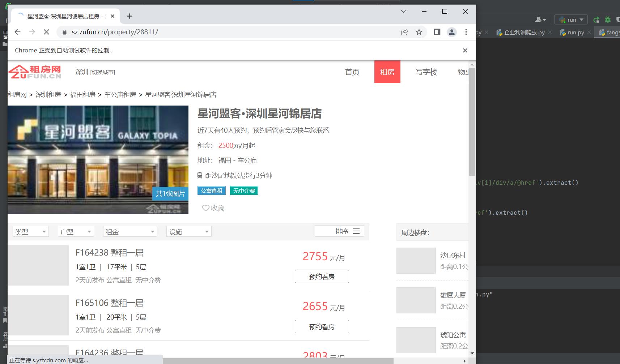Click 租房网 in the breadcrumb

(17, 95)
